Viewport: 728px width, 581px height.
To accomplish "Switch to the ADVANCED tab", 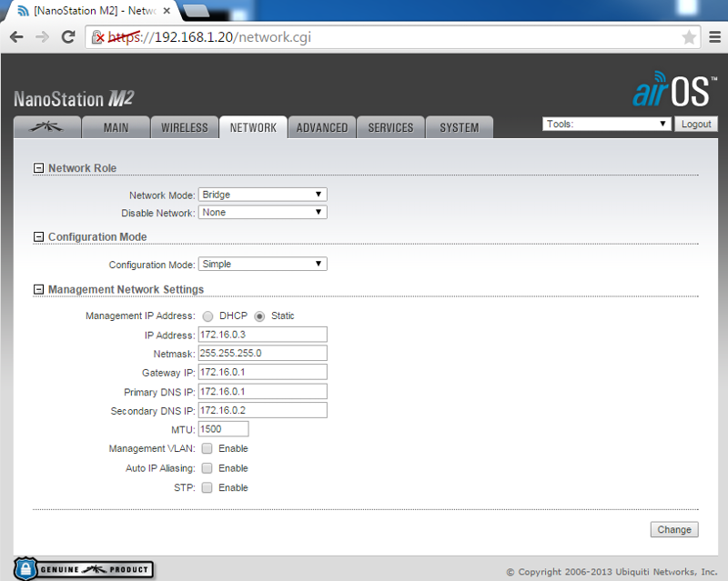I will tap(321, 127).
